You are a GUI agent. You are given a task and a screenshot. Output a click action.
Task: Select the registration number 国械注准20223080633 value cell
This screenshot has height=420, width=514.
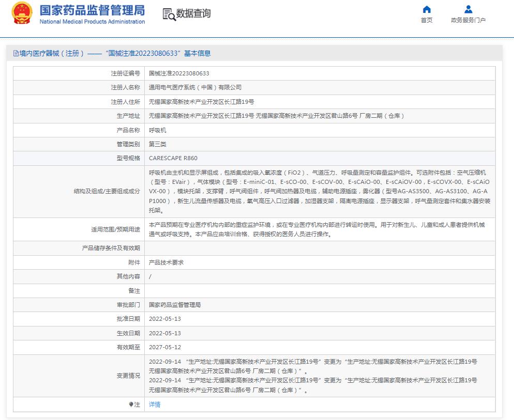(x=179, y=74)
